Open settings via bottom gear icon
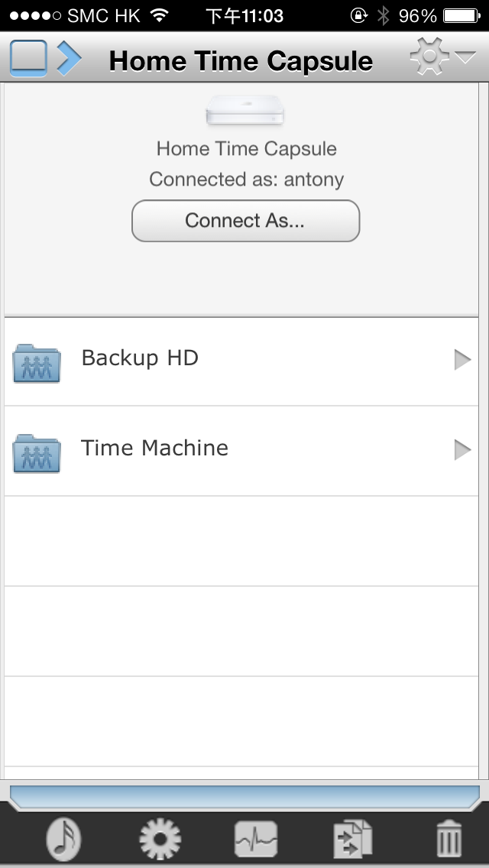Image resolution: width=489 pixels, height=868 pixels. click(160, 839)
